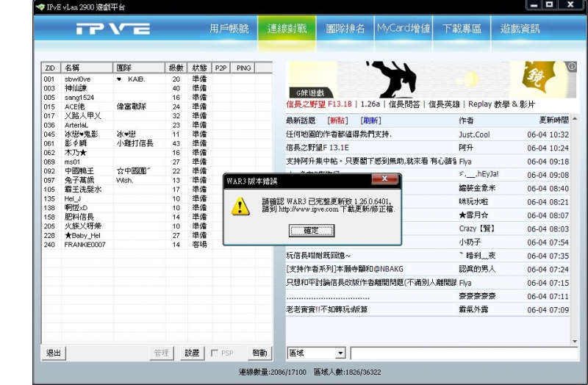This screenshot has width=588, height=385.
Task: Open 設置 settings button
Action: 192,353
